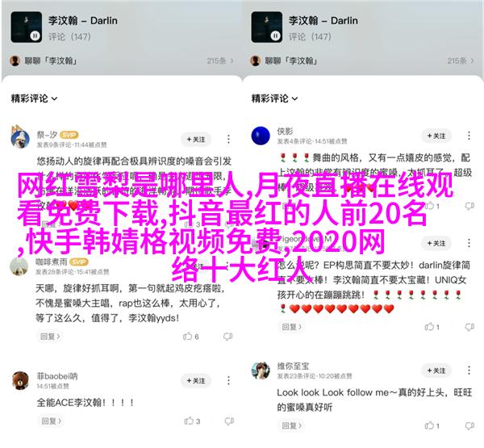Image resolution: width=484 pixels, height=448 pixels.
Task: Dislike 咖啡煮雨's comment with thumbs down
Action: (227, 336)
